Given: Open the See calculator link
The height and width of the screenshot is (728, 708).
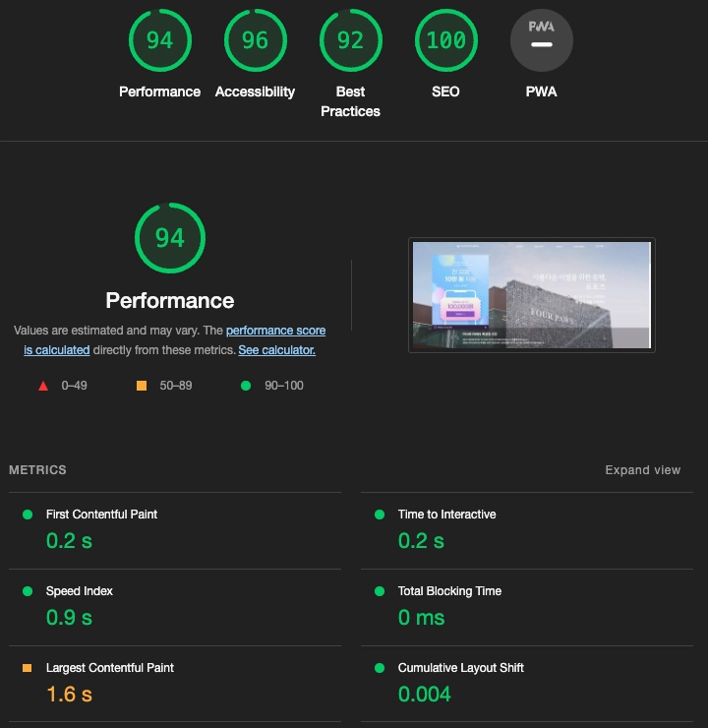Looking at the screenshot, I should click(x=277, y=350).
